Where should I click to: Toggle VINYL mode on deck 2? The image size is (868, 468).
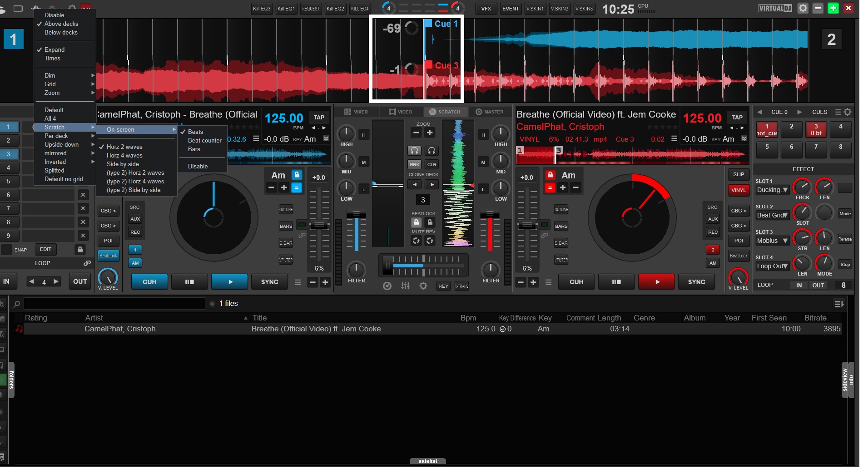[x=739, y=190]
